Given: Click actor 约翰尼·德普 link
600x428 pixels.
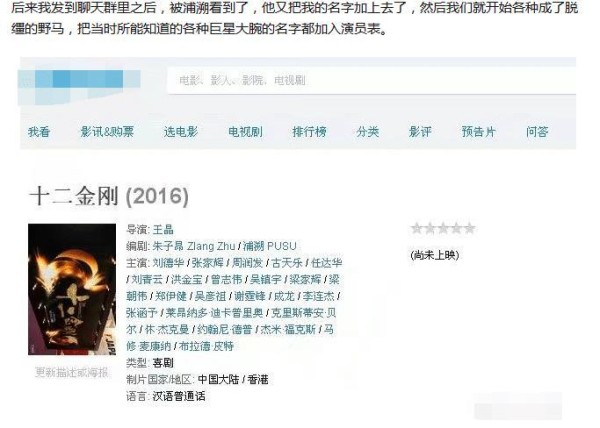Looking at the screenshot, I should click(224, 329).
